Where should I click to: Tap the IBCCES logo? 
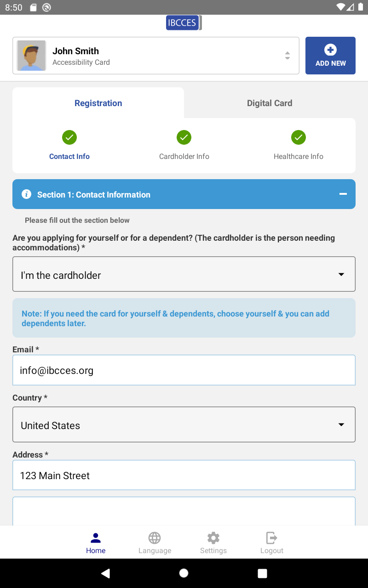pyautogui.click(x=184, y=23)
